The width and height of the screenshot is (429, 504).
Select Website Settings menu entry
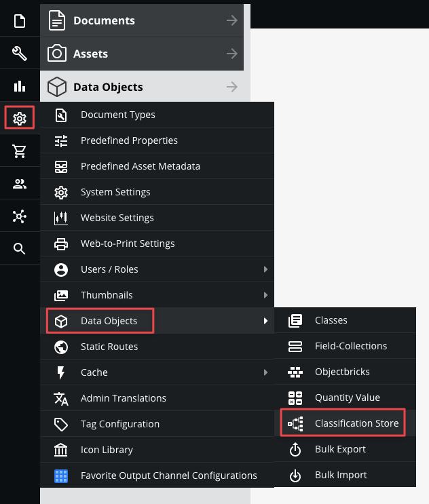(x=157, y=218)
